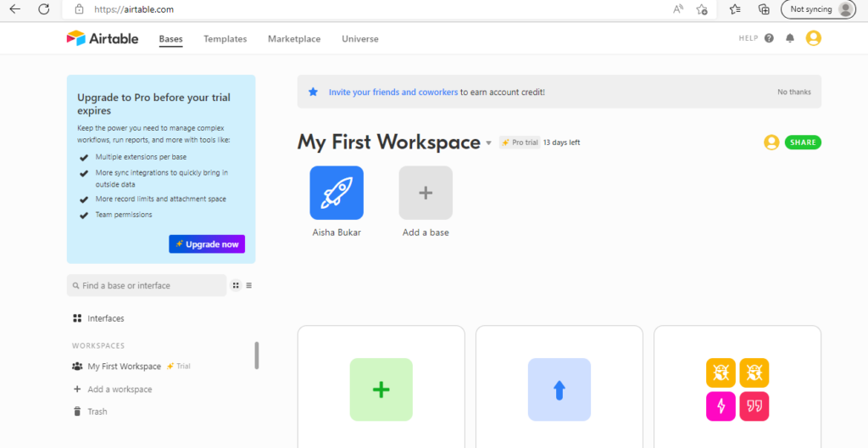Open the browser Collections icon
The image size is (868, 448).
click(764, 8)
